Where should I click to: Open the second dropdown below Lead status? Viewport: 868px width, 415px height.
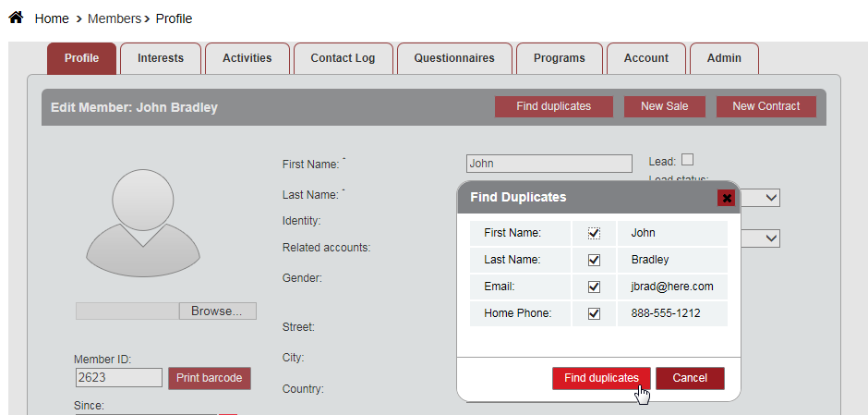[x=771, y=238]
